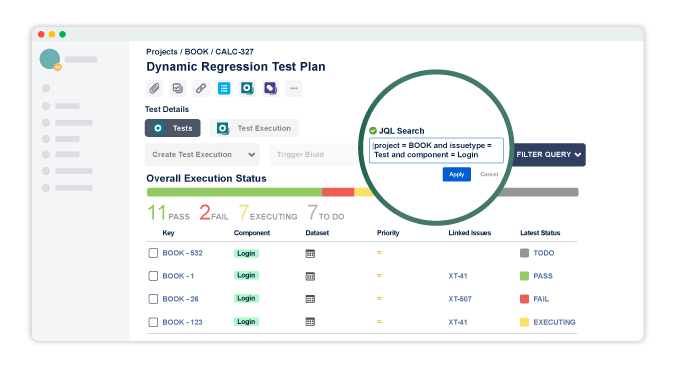Click the link chain icon
This screenshot has width=675, height=369.
tap(201, 89)
